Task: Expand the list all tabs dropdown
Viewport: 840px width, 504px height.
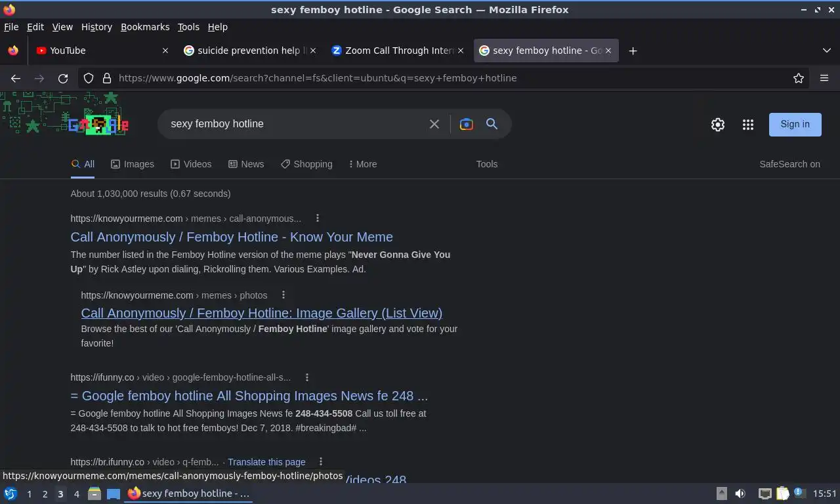Action: click(x=827, y=51)
